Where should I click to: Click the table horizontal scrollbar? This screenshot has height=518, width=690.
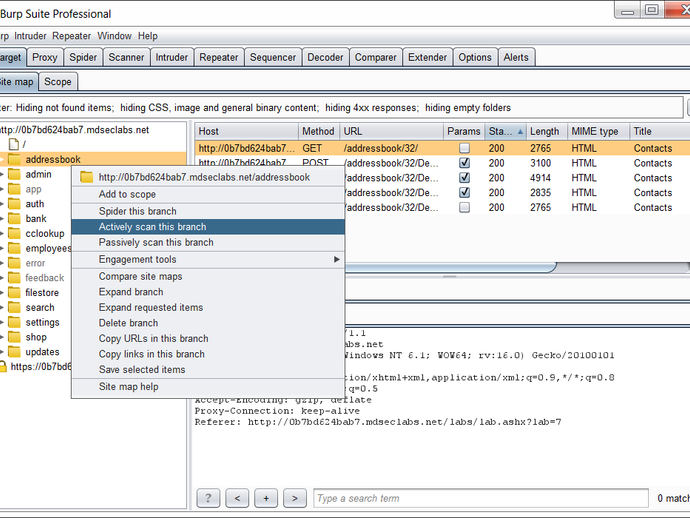pos(449,267)
